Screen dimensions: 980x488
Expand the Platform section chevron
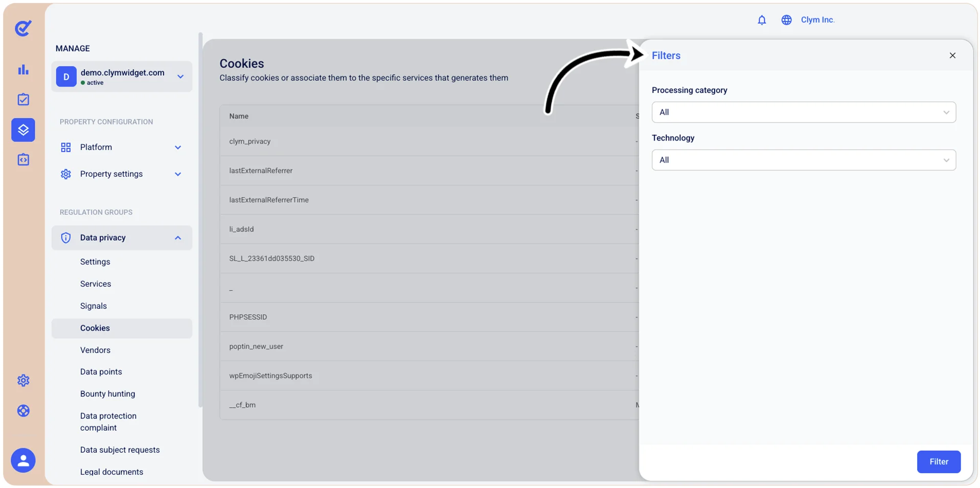pyautogui.click(x=178, y=148)
